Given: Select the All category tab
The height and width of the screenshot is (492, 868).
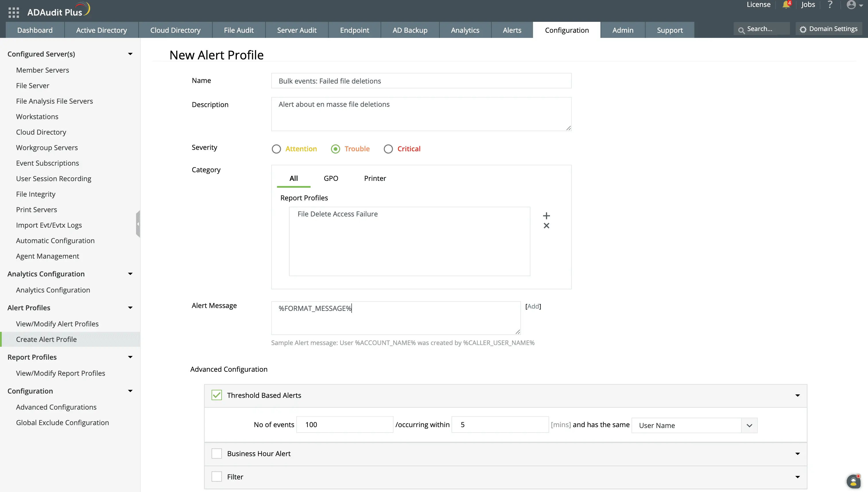Looking at the screenshot, I should (293, 178).
